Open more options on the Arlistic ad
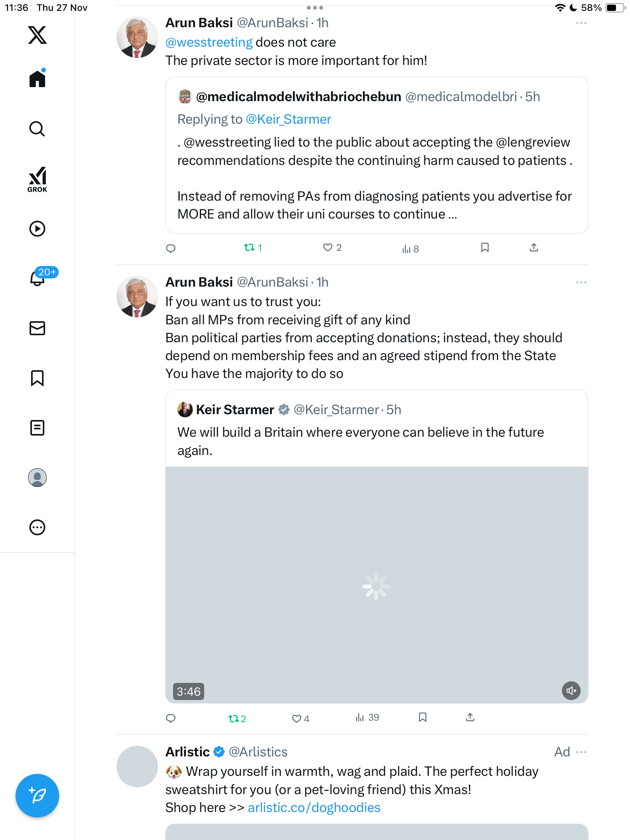630x840 pixels. coord(581,752)
